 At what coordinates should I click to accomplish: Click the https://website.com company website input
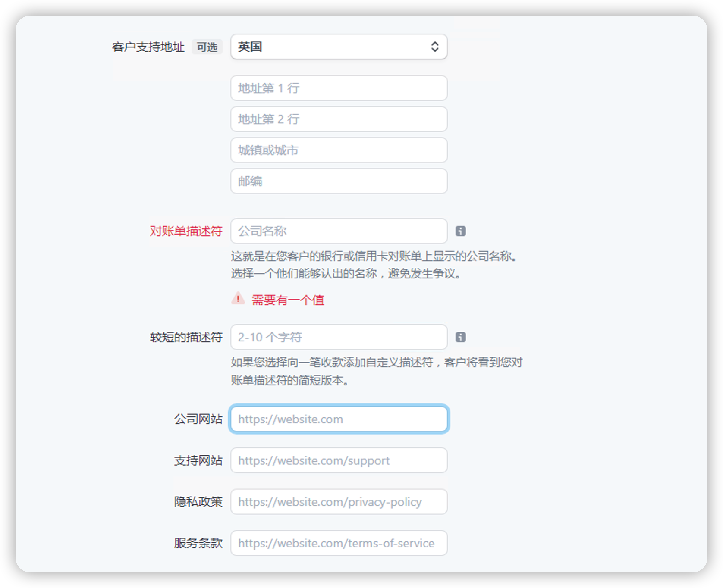[x=339, y=419]
